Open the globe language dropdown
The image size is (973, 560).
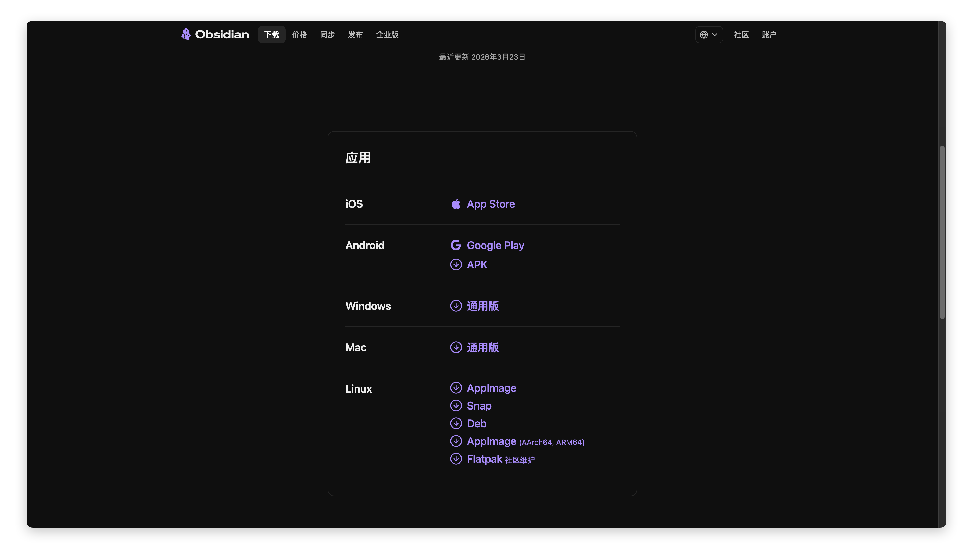click(x=709, y=35)
